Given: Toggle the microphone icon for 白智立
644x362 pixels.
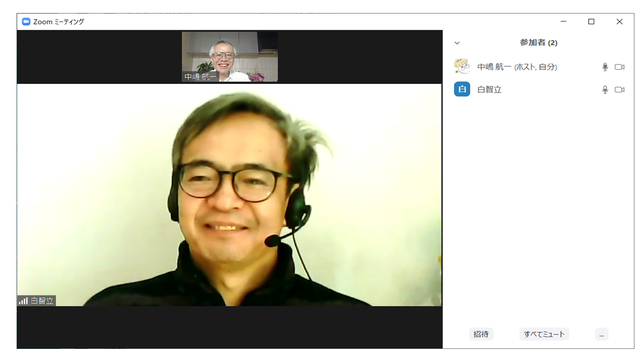Looking at the screenshot, I should pyautogui.click(x=605, y=89).
